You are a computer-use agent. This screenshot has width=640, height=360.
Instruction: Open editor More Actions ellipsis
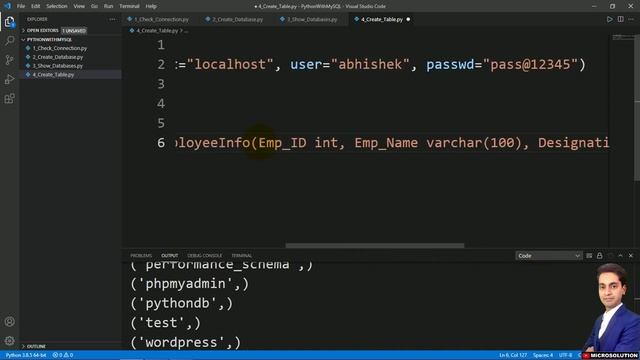pyautogui.click(x=631, y=19)
